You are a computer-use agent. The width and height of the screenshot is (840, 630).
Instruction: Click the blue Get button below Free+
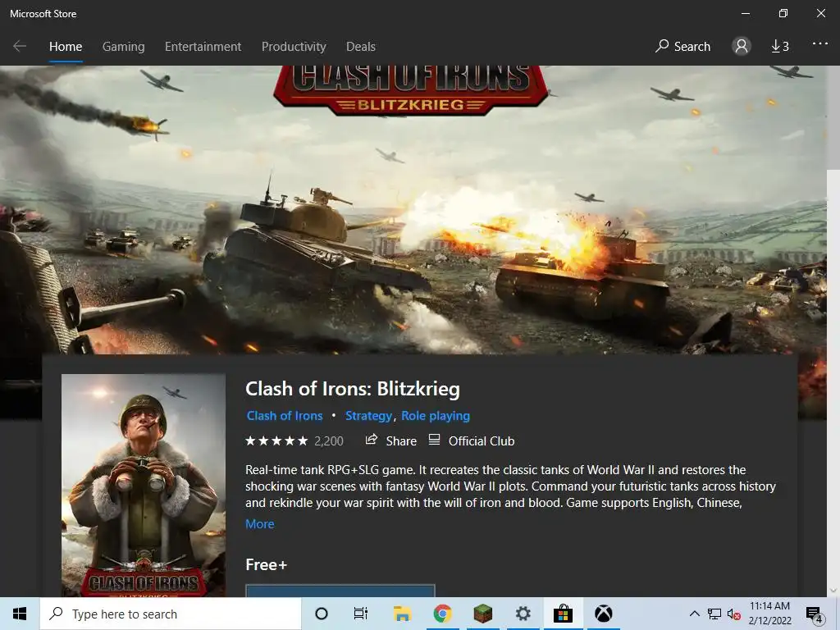click(340, 591)
